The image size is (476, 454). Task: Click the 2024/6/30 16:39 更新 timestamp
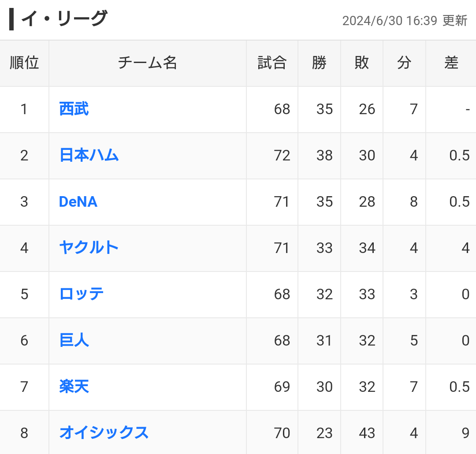click(405, 21)
